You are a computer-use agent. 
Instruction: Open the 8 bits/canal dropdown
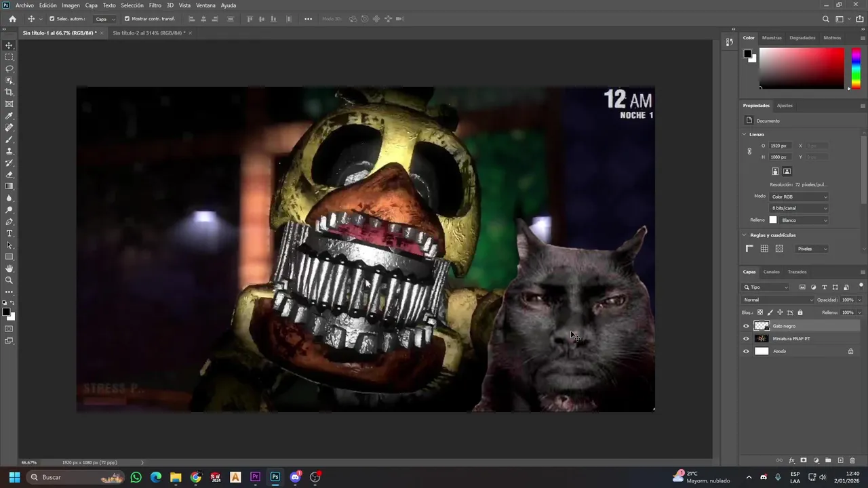pyautogui.click(x=799, y=208)
